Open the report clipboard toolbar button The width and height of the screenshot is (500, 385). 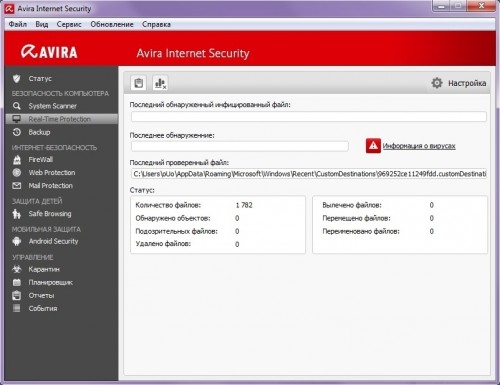coord(138,83)
